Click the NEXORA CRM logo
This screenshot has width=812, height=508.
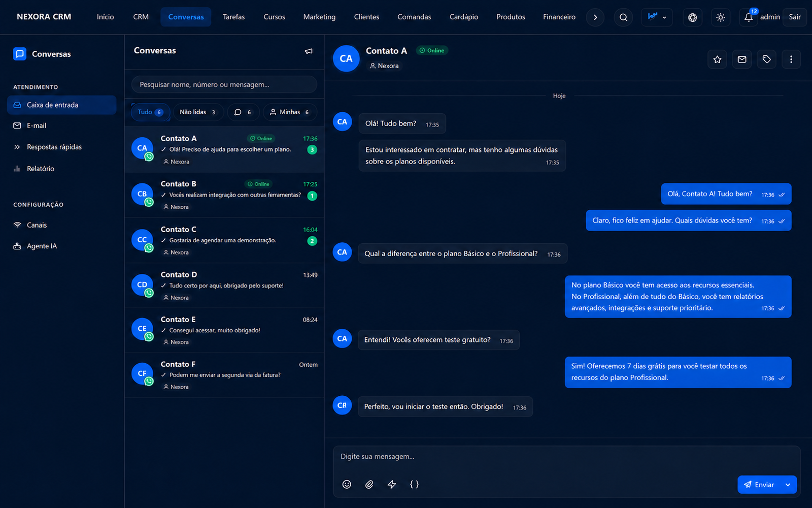(44, 17)
